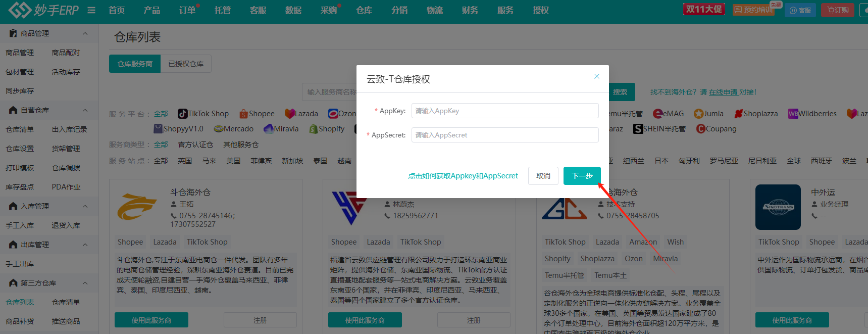Collapse the 入库管理 sidebar section
Screen dimensions: 868x334
[x=85, y=206]
